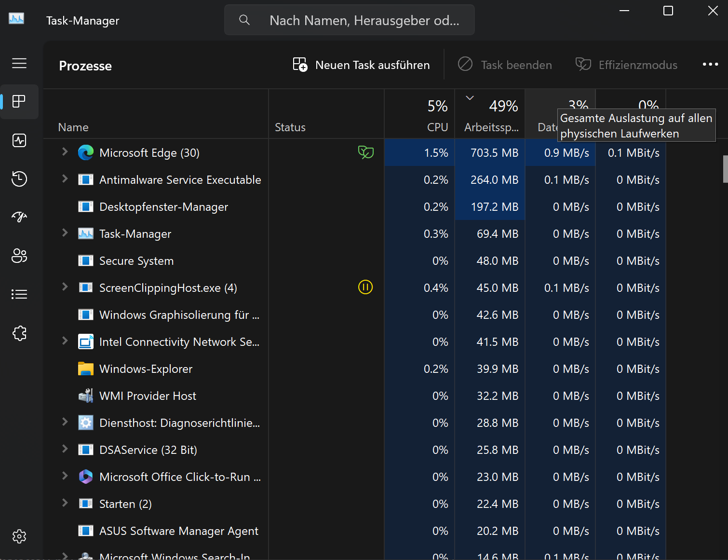Image resolution: width=728 pixels, height=560 pixels.
Task: Click the Task beenden button
Action: click(505, 65)
